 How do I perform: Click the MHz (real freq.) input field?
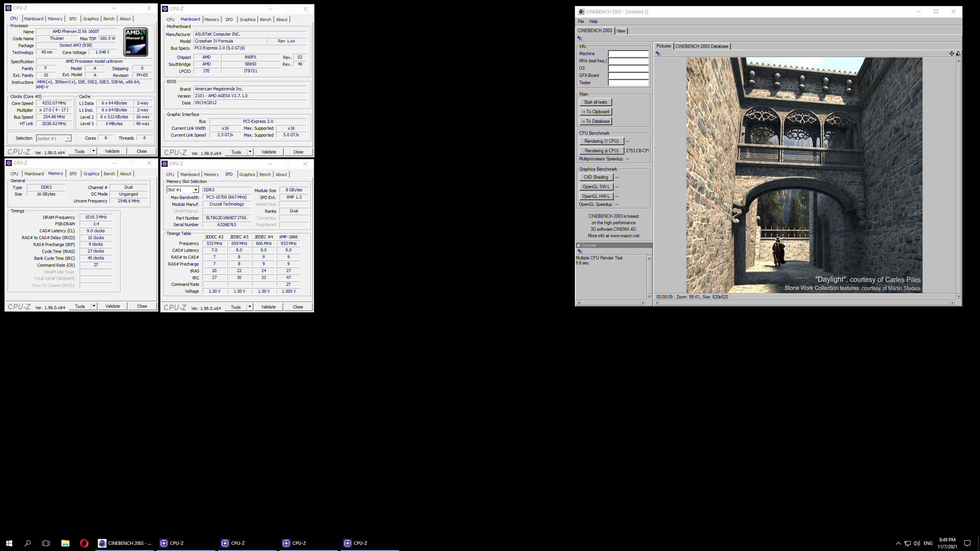coord(628,61)
